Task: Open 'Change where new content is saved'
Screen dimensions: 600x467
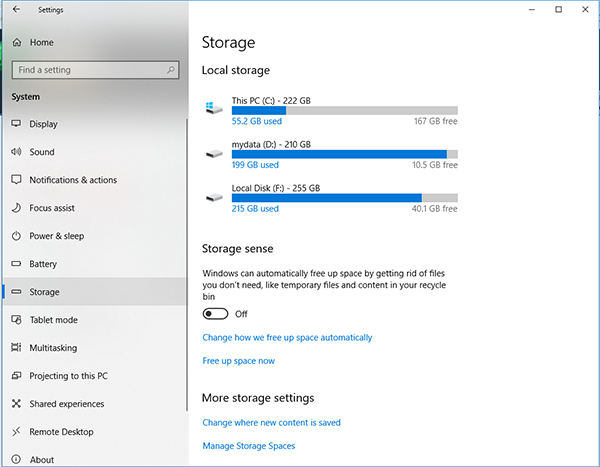Action: 271,423
